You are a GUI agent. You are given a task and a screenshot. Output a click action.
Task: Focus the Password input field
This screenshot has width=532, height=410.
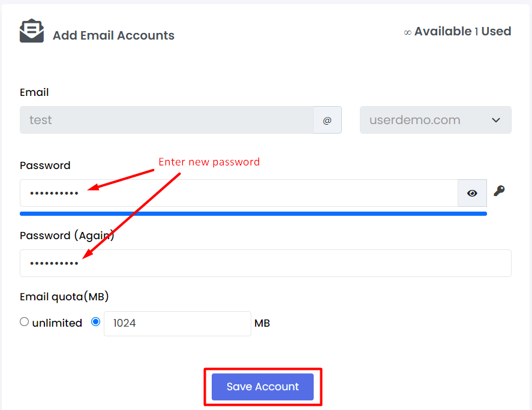click(x=239, y=193)
